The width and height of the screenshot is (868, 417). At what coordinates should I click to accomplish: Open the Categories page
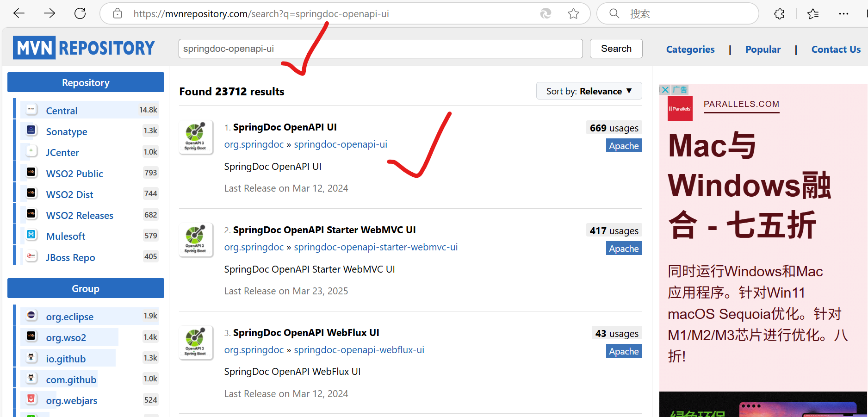[690, 49]
